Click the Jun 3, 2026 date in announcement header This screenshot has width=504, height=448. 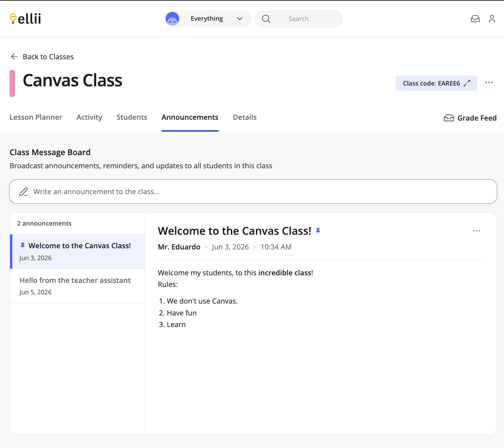(x=231, y=247)
